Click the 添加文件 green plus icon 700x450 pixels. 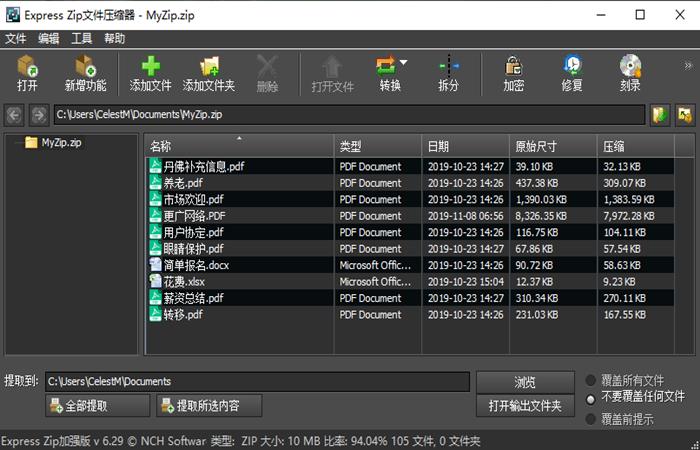[x=150, y=66]
